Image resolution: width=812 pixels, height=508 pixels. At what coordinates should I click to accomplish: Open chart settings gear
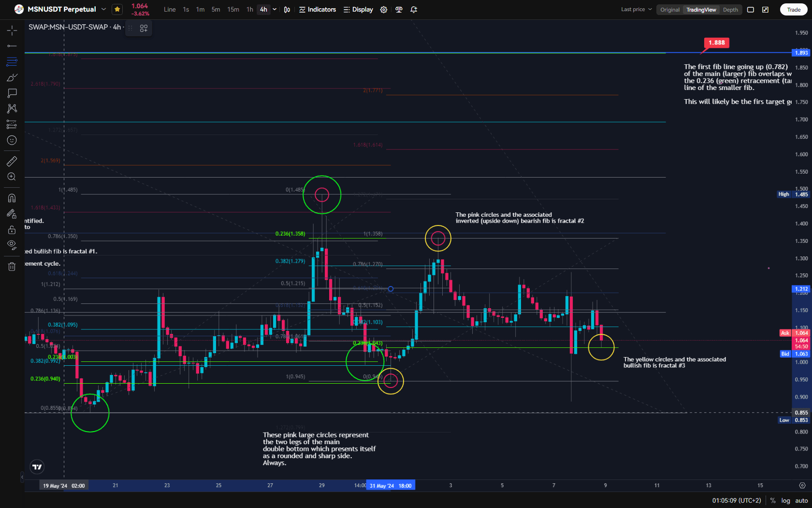pyautogui.click(x=384, y=10)
